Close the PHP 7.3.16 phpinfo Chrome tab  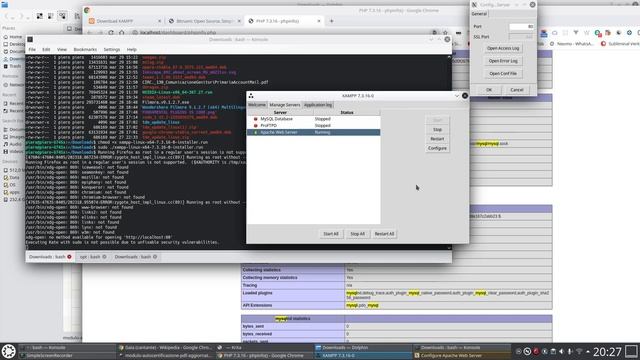[319, 21]
